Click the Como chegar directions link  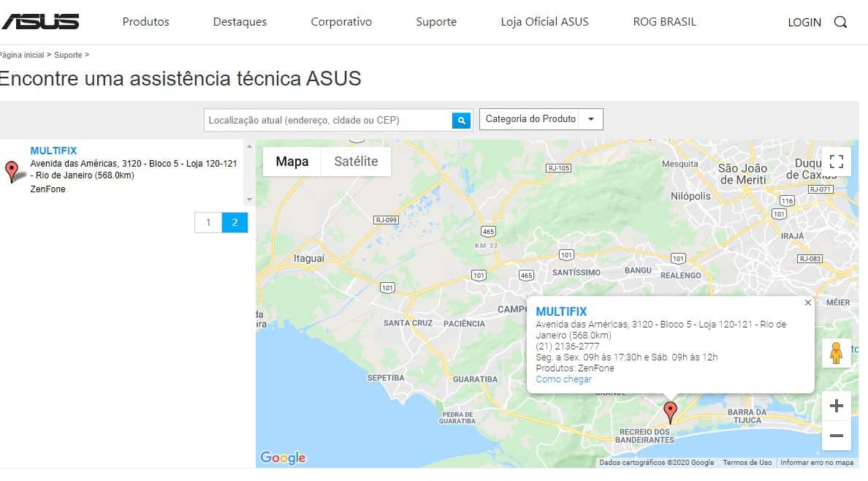[563, 379]
